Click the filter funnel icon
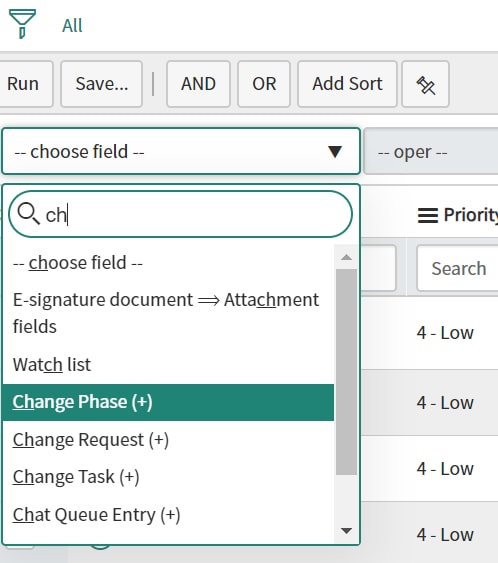The image size is (498, 563). pyautogui.click(x=22, y=24)
